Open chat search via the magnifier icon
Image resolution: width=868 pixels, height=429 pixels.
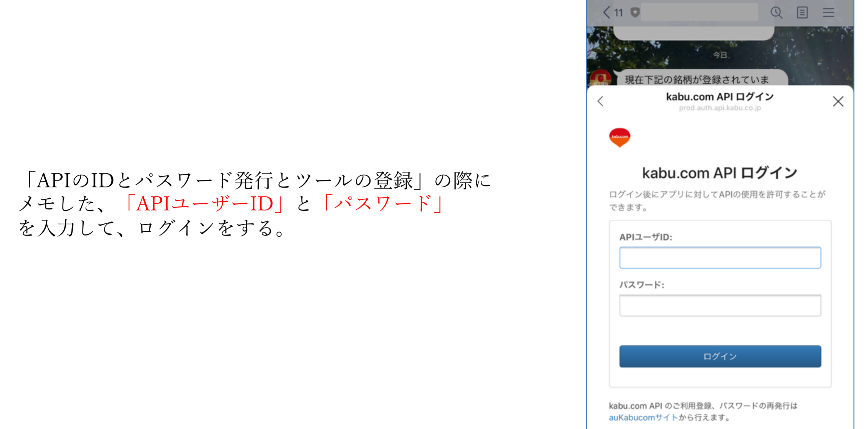tap(776, 13)
